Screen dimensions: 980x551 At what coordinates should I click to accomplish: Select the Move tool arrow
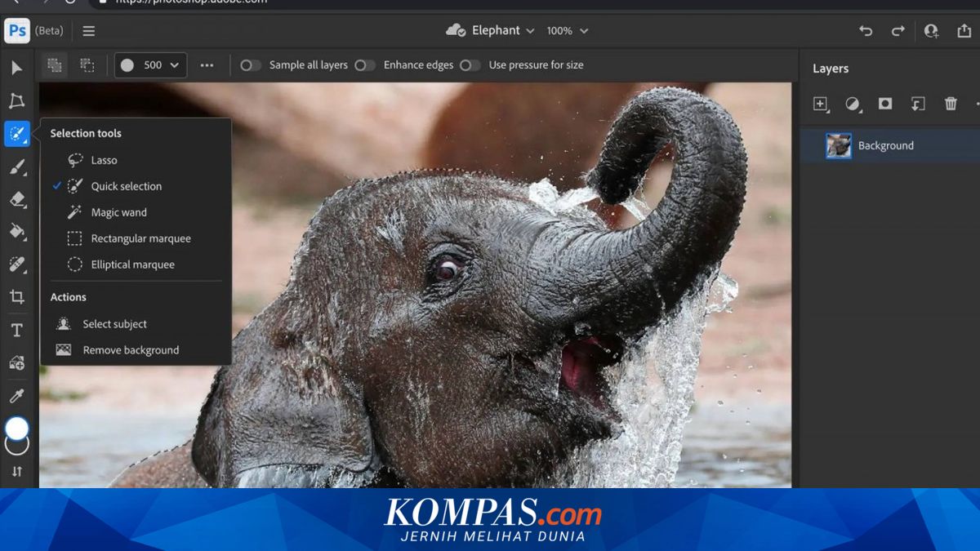16,68
